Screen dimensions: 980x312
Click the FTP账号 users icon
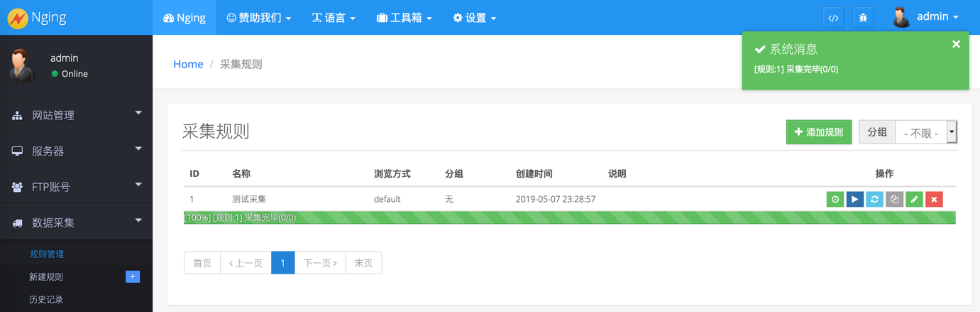pos(17,187)
